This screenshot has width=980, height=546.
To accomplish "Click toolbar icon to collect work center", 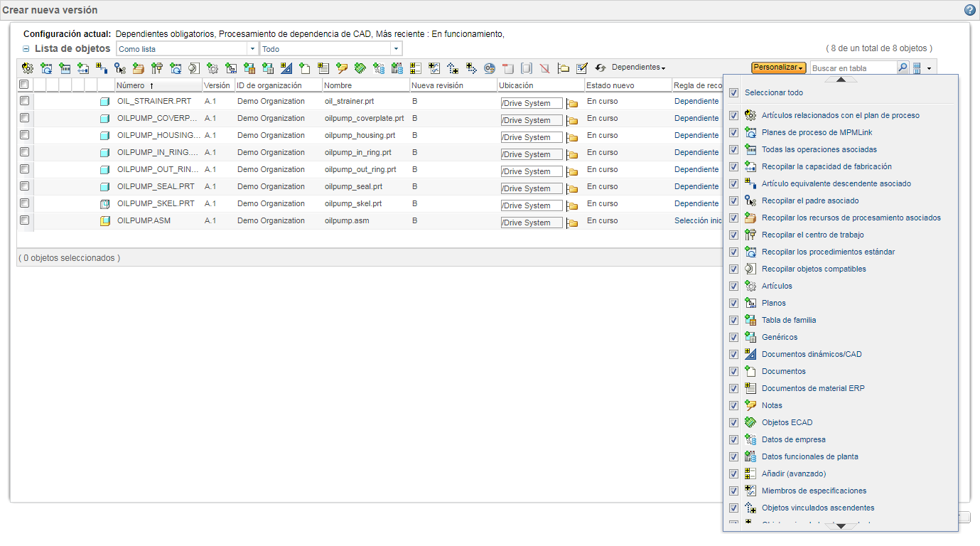I will [x=157, y=68].
